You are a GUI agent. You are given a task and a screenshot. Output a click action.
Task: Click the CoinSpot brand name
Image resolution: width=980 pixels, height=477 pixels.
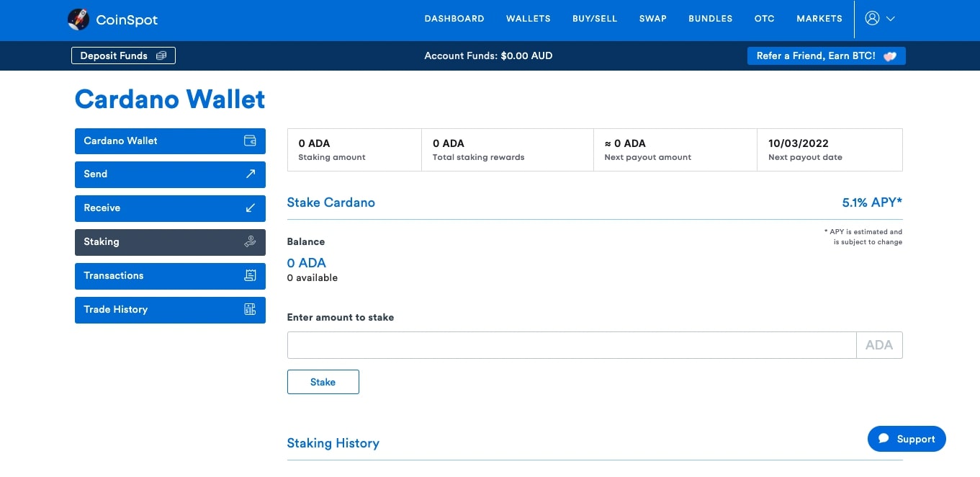[127, 20]
